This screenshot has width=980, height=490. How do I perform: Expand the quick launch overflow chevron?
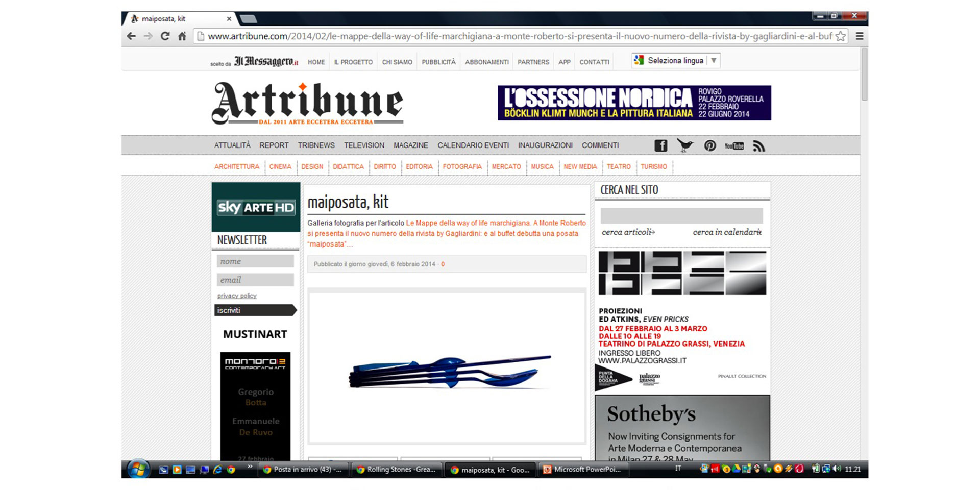(250, 467)
